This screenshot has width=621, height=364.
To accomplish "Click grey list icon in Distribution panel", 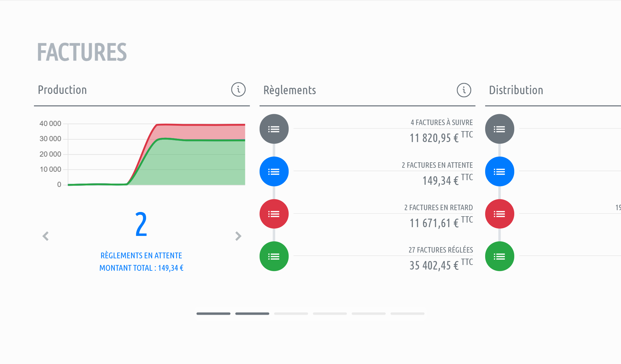I will (x=499, y=129).
